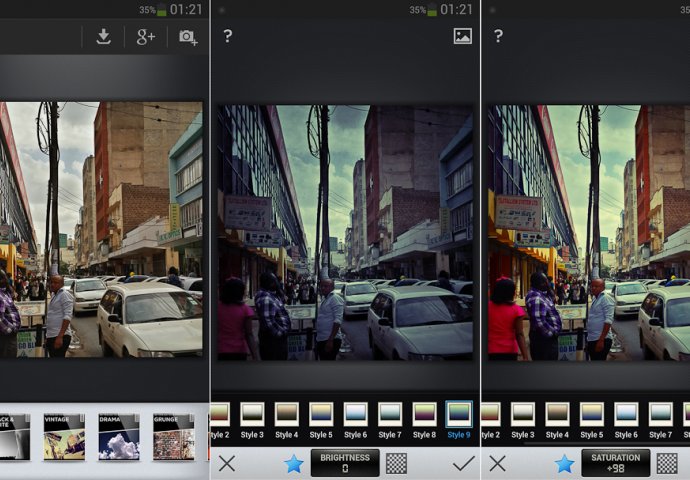The height and width of the screenshot is (480, 690).
Task: Select the Vintage filter thumbnail
Action: point(64,437)
